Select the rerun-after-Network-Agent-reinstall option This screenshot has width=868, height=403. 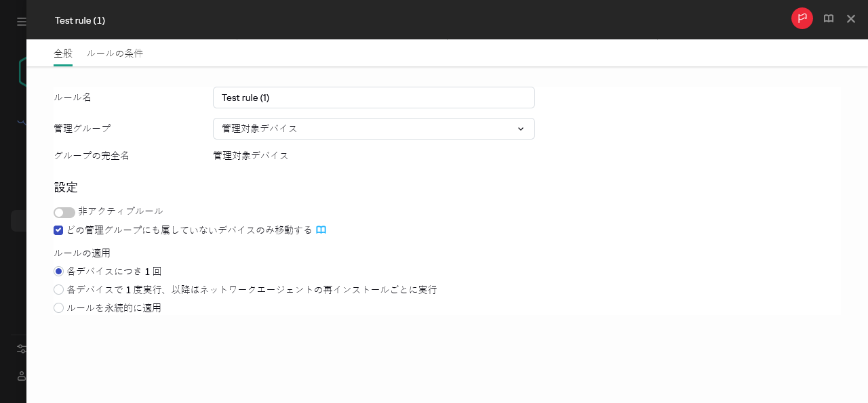pos(58,289)
